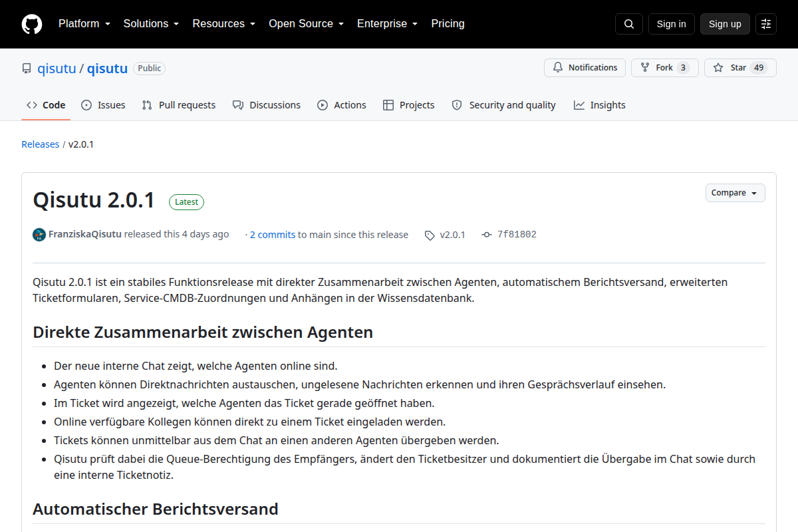Click the commit icon beside 7f81802
This screenshot has height=532, width=798.
[487, 235]
